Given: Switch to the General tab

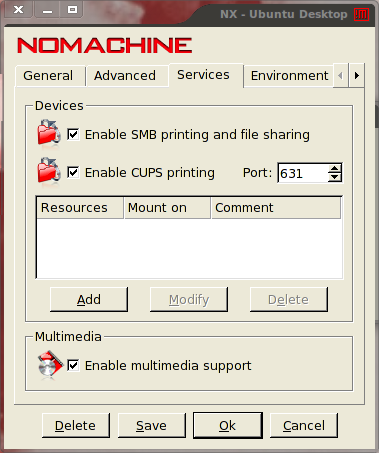Looking at the screenshot, I should coord(50,76).
